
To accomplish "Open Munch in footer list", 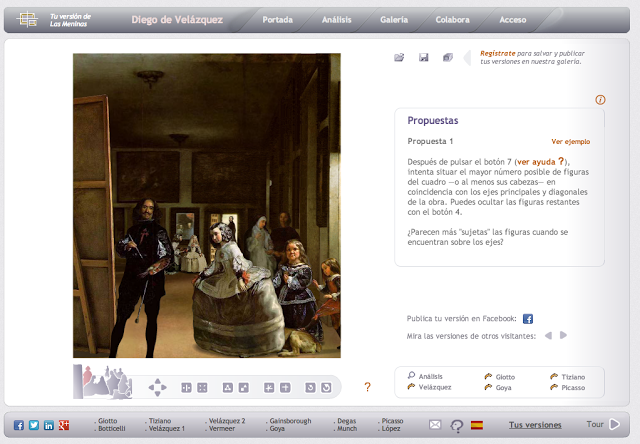I will click(x=347, y=428).
